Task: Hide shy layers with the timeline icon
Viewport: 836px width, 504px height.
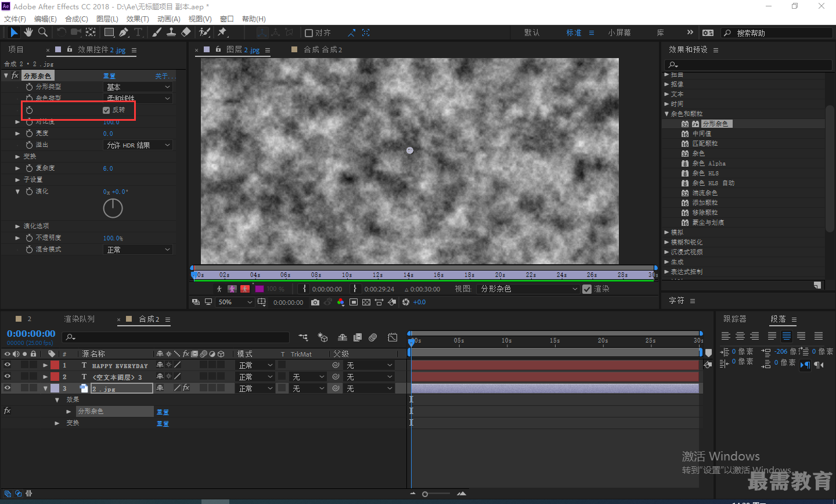Action: coord(343,337)
